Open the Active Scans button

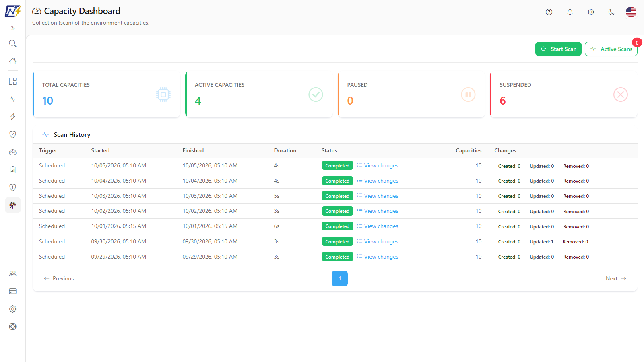tap(611, 49)
